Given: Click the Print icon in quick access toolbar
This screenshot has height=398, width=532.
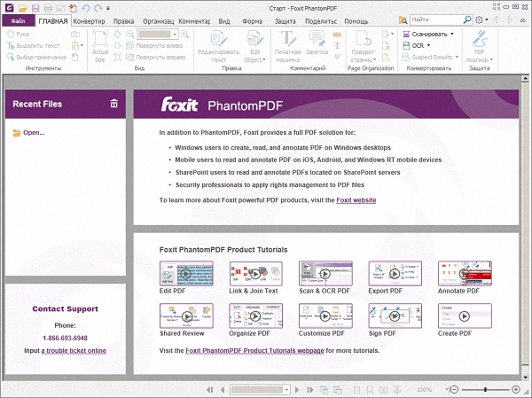Looking at the screenshot, I should point(48,7).
